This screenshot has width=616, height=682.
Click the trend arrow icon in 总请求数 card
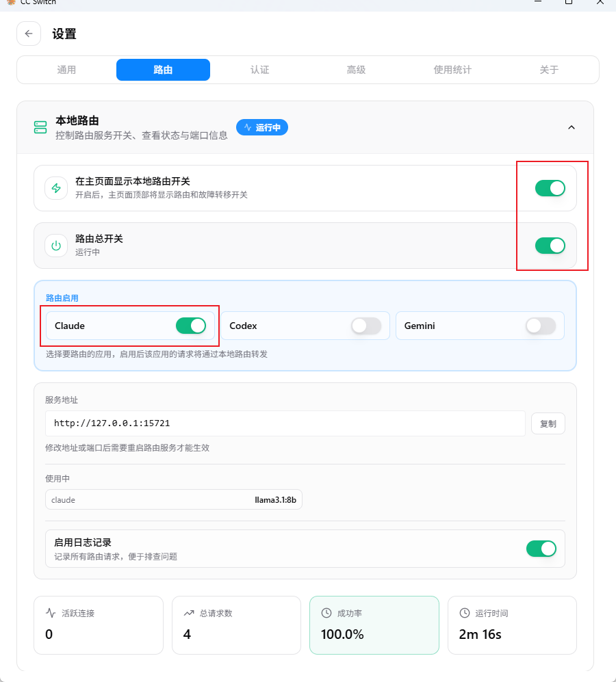(x=188, y=613)
